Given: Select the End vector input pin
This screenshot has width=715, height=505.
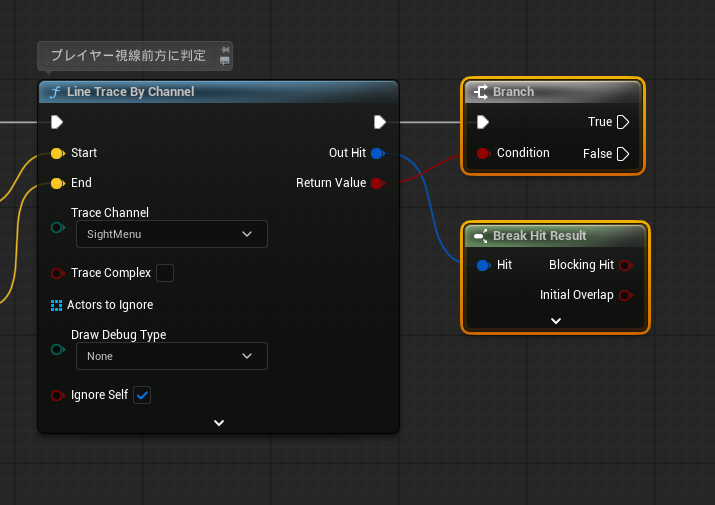Looking at the screenshot, I should (x=58, y=183).
